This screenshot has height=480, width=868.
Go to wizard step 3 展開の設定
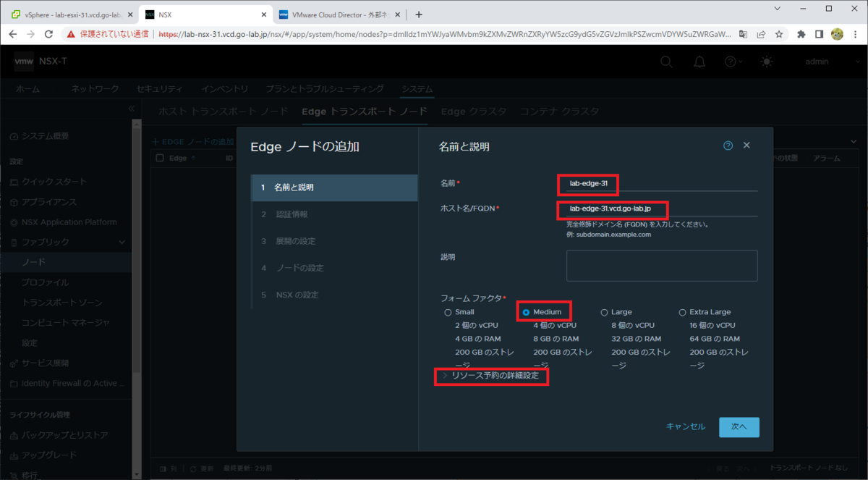click(334, 241)
